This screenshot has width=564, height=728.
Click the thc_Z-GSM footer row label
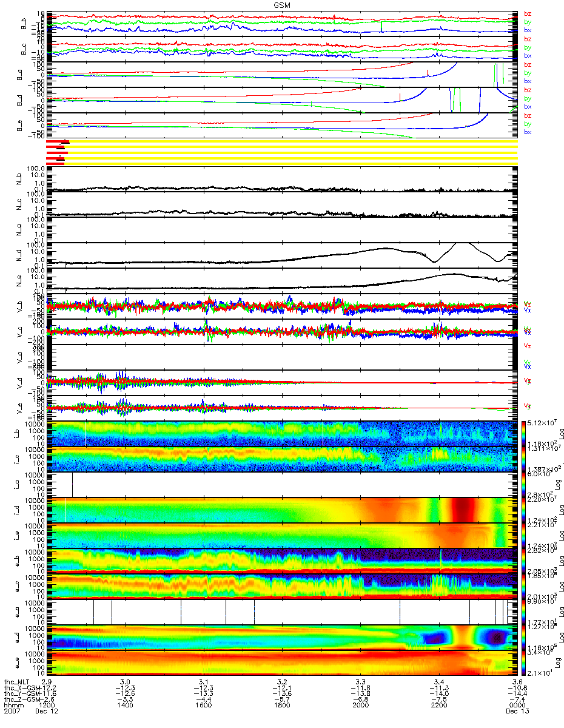tap(23, 700)
